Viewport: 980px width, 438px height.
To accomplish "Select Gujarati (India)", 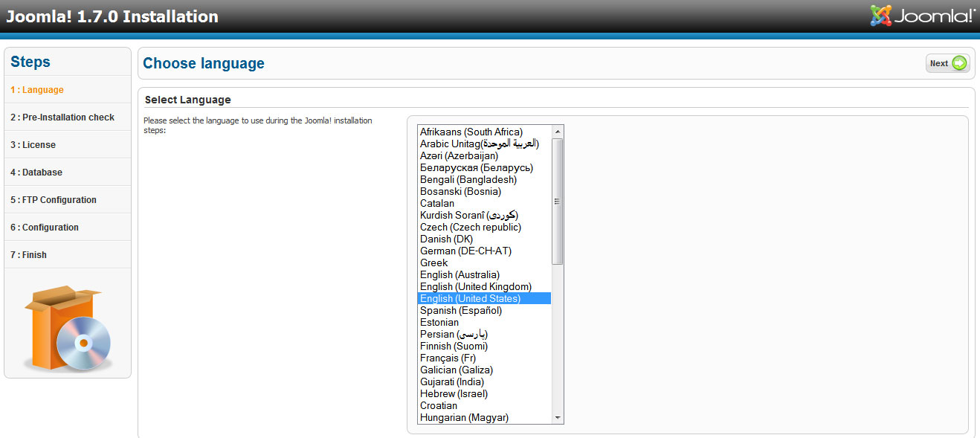I will (x=485, y=382).
